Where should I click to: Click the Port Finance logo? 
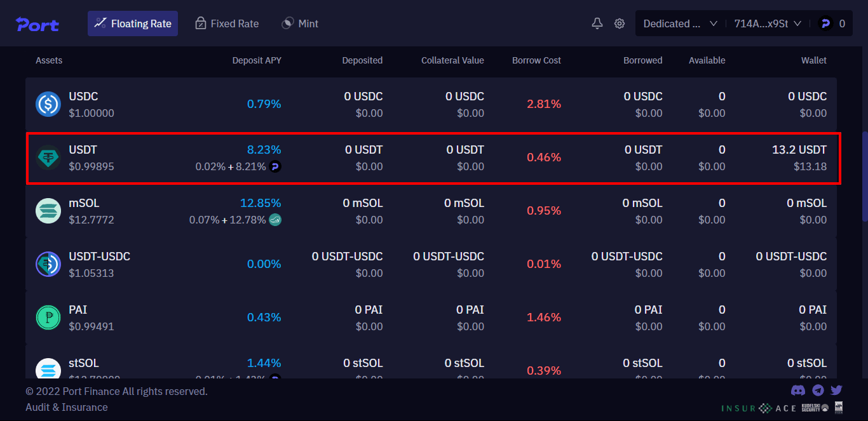(x=37, y=24)
